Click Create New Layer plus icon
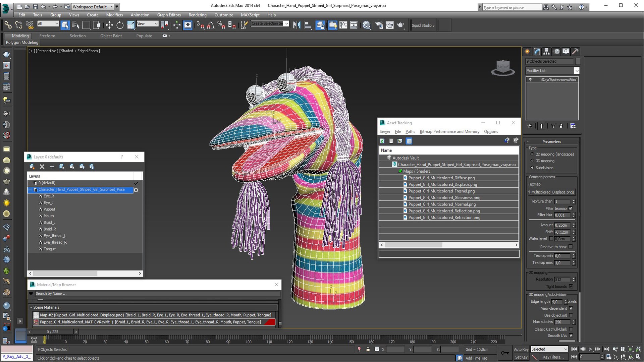The width and height of the screenshot is (644, 362). (x=52, y=167)
